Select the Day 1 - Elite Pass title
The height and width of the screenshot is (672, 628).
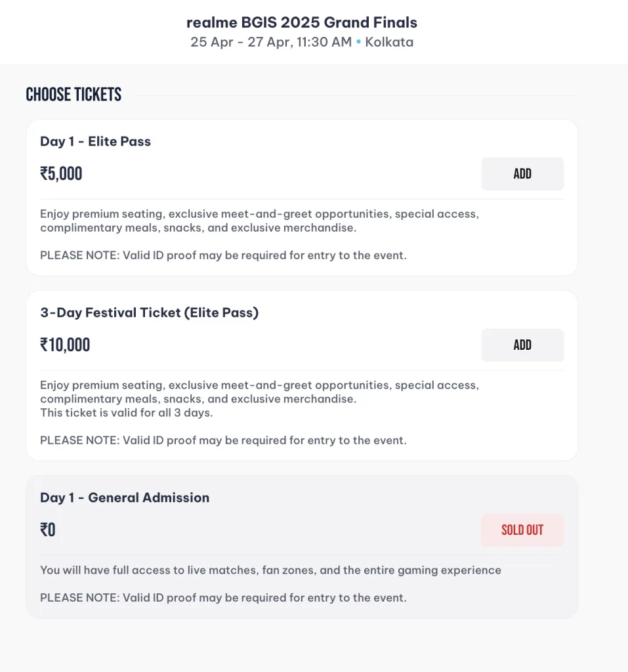point(95,141)
